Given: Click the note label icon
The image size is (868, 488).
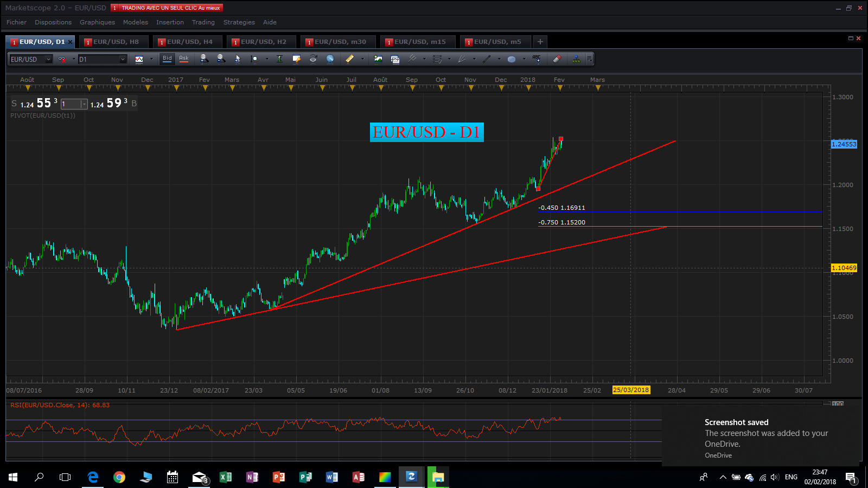Looking at the screenshot, I should click(x=296, y=59).
